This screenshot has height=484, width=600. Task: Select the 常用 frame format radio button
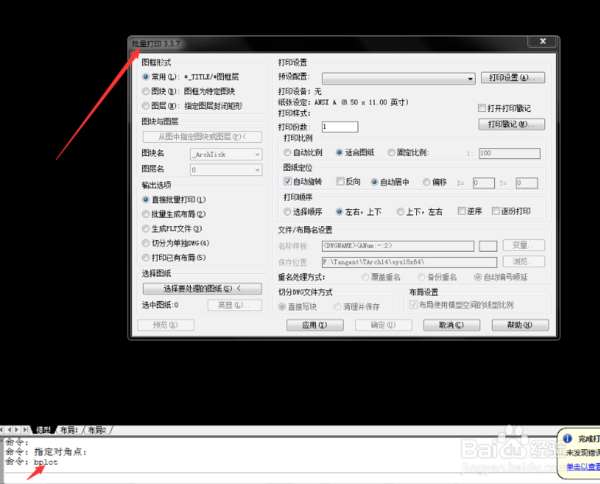[146, 77]
